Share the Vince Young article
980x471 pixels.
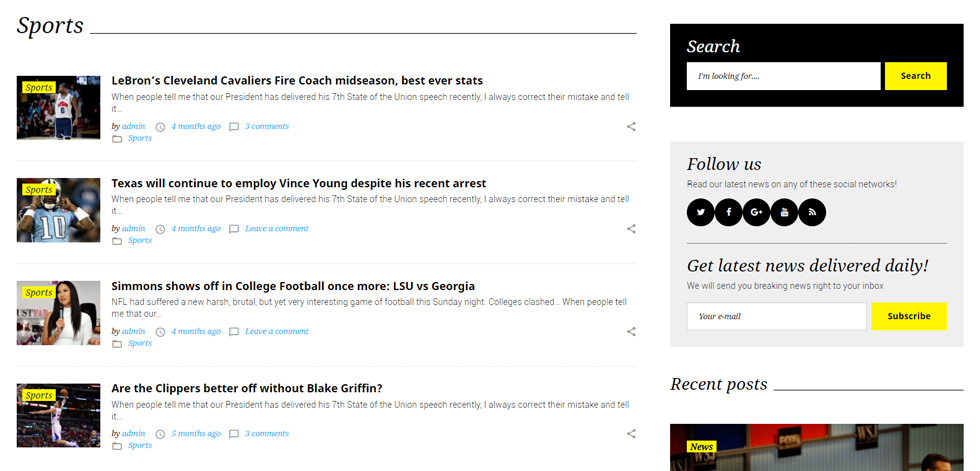click(631, 229)
